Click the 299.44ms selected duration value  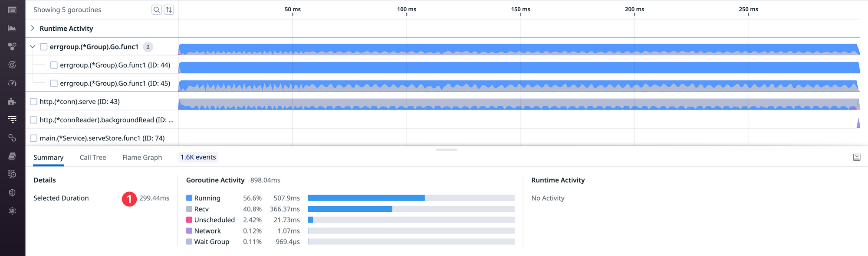[x=154, y=198]
